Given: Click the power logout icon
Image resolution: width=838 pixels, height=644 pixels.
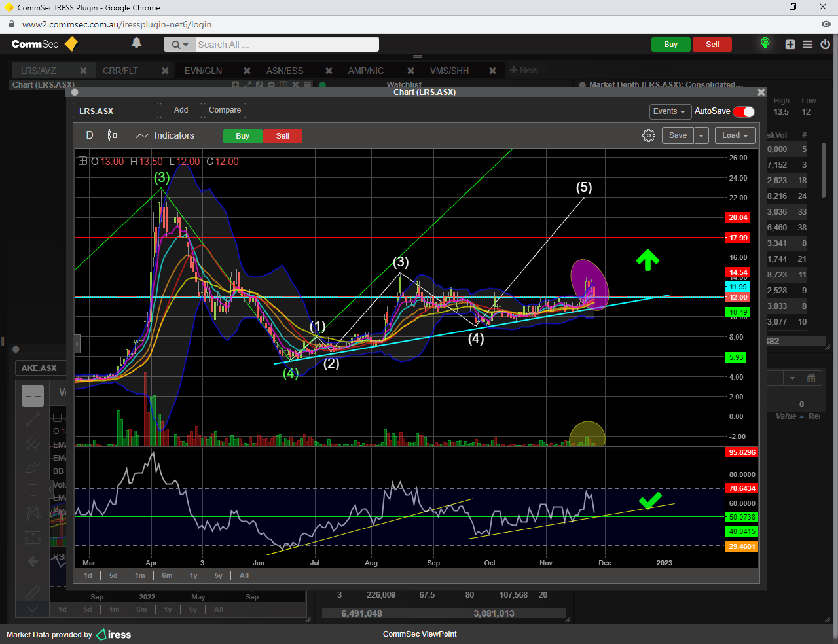Looking at the screenshot, I should click(x=825, y=45).
